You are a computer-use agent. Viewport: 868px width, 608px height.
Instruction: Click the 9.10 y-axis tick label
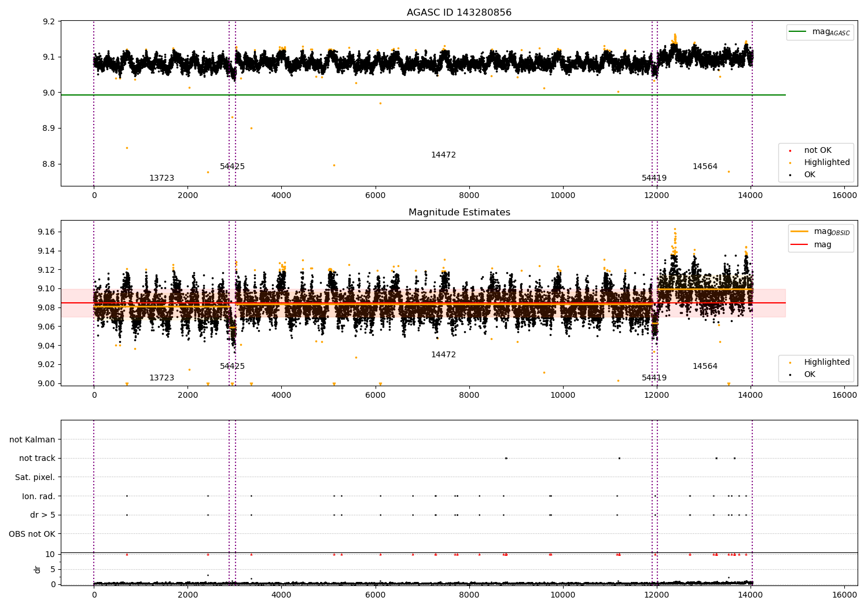[x=47, y=289]
